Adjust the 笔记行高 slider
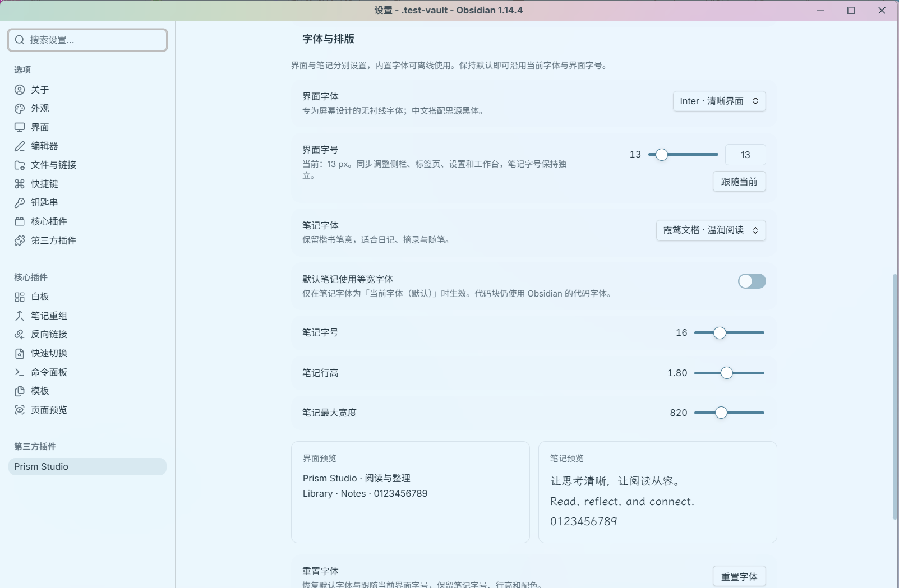 (x=729, y=373)
